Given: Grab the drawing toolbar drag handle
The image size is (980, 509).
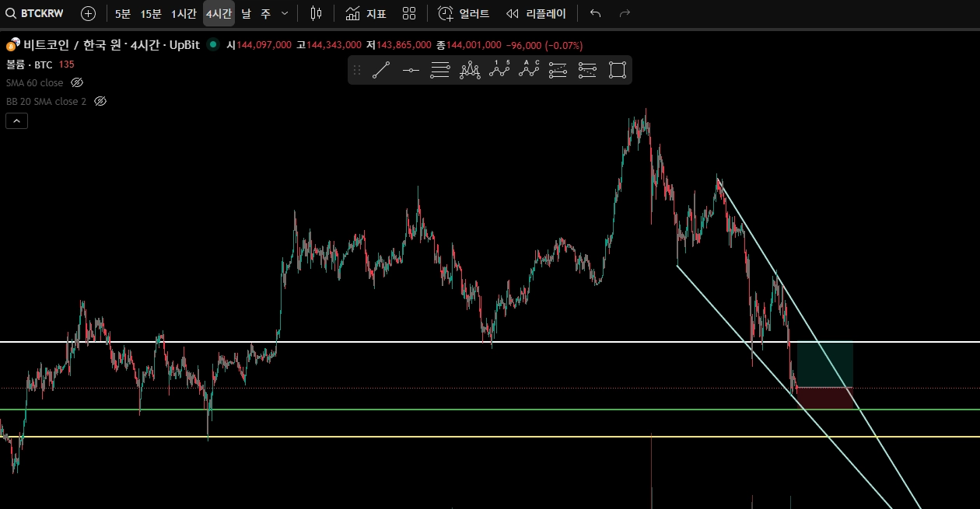Looking at the screenshot, I should pos(357,70).
